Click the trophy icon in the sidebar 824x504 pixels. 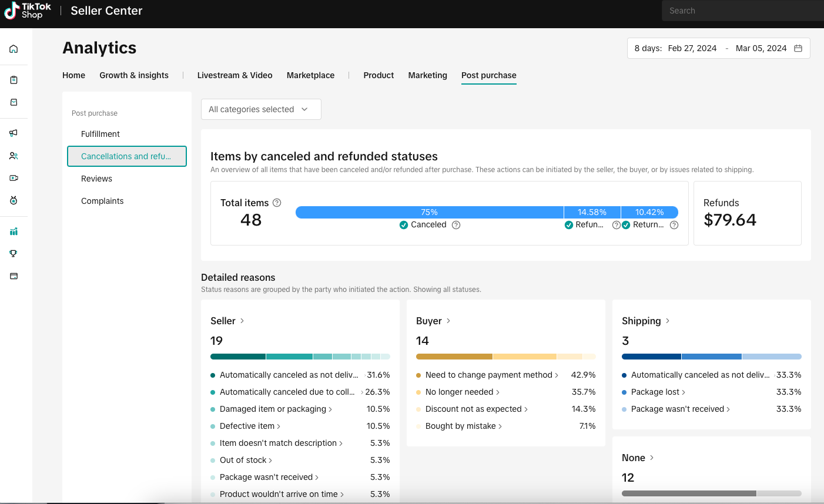pos(14,254)
